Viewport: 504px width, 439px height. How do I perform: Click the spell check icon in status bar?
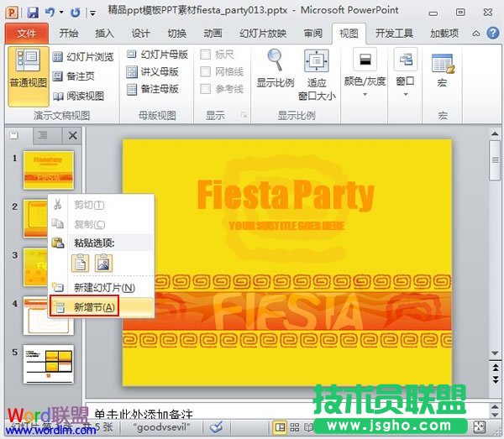217,427
